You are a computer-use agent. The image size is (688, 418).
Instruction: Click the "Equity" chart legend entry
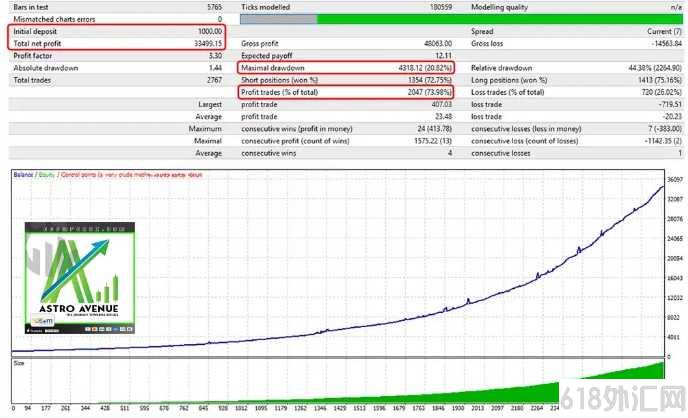[47, 175]
